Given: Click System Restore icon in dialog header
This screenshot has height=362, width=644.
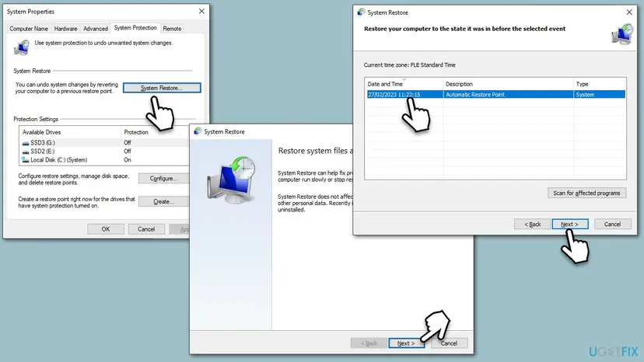Looking at the screenshot, I should 621,34.
